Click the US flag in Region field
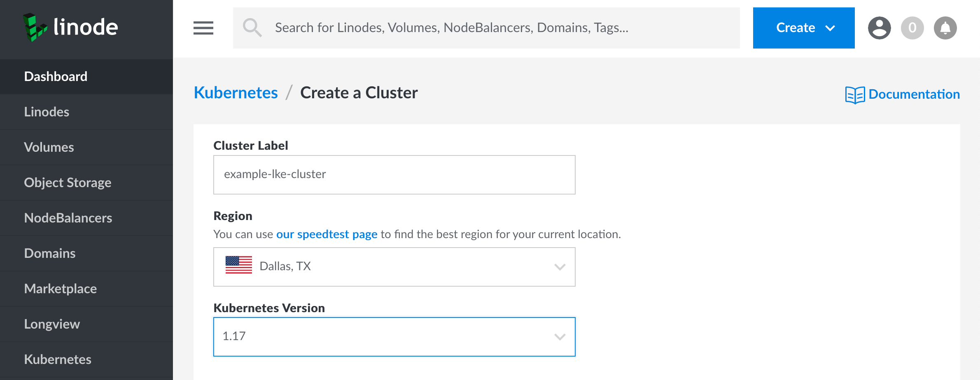 coord(239,265)
